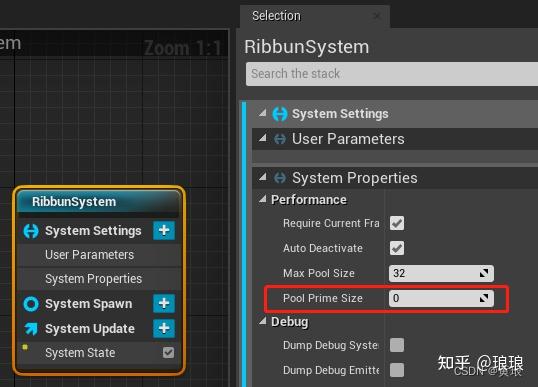Add module to System Spawn with plus
Viewport: 538px width, 387px height.
(164, 303)
